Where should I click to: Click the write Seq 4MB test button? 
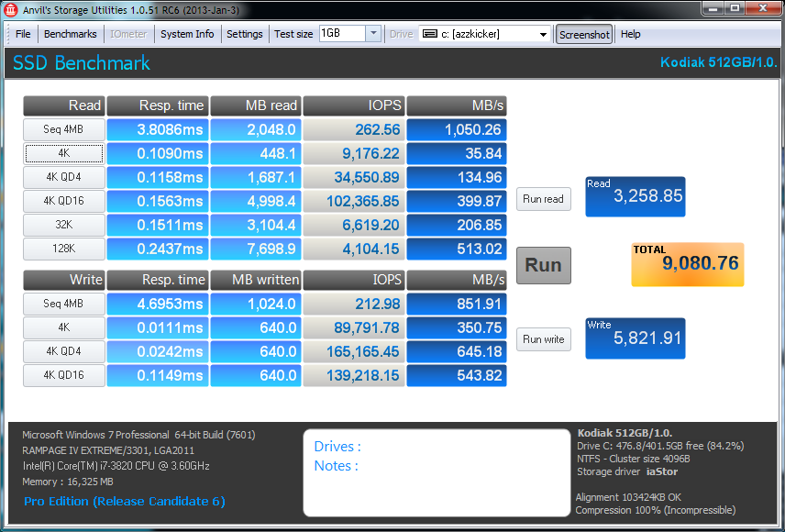click(x=64, y=304)
